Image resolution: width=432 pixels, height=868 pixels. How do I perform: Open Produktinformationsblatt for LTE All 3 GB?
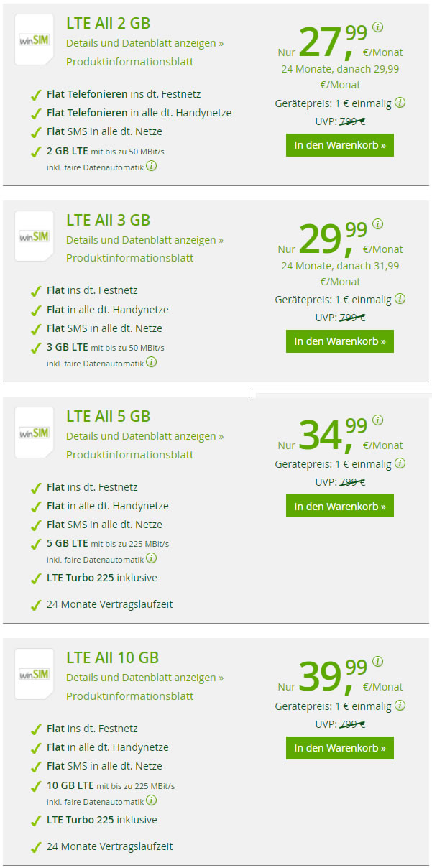pos(130,258)
